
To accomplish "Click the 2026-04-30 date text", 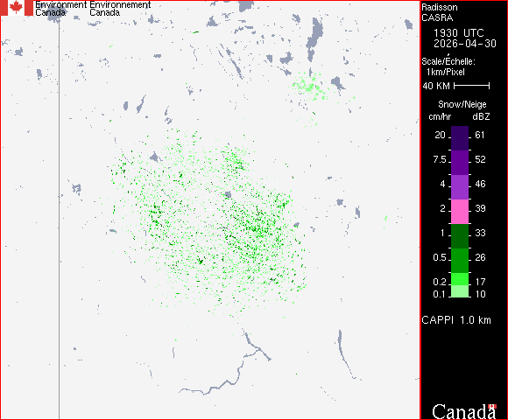I will pos(465,44).
